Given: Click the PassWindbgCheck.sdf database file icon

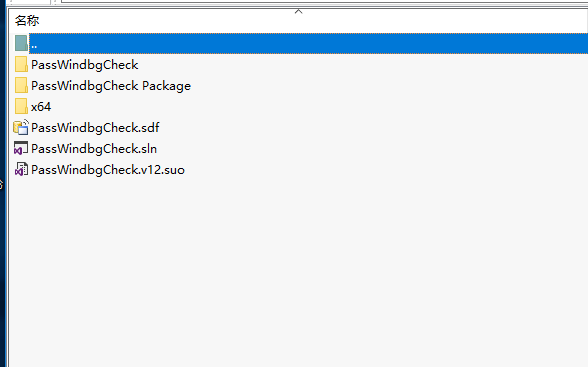Looking at the screenshot, I should click(21, 127).
